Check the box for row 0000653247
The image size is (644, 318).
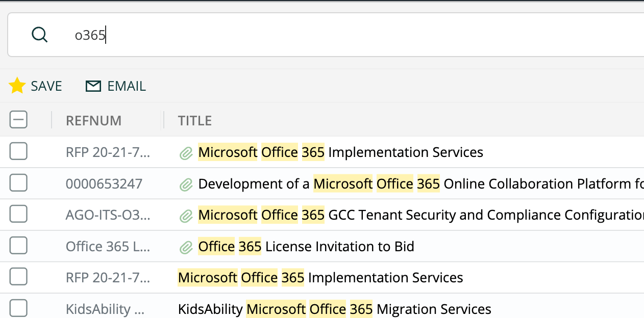[18, 183]
